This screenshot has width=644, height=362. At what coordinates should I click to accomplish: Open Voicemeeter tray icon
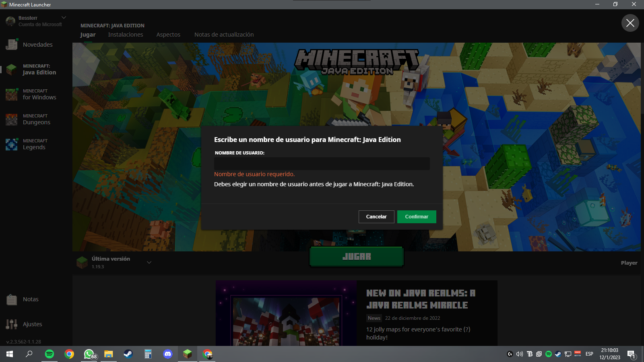(578, 354)
